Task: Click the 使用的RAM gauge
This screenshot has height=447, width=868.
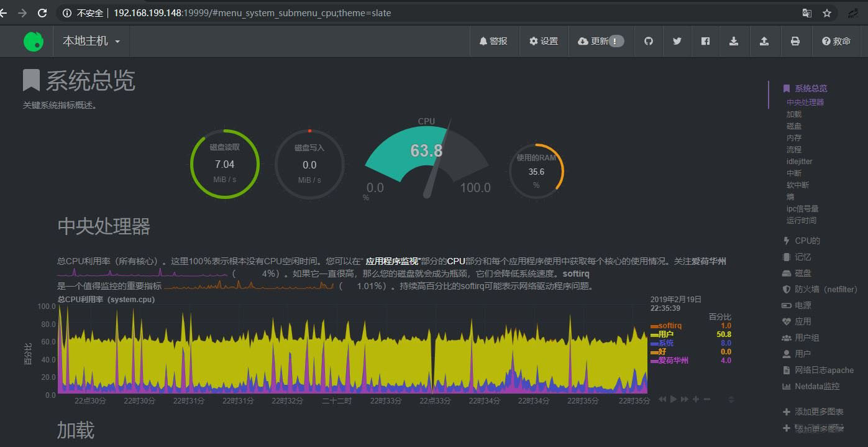Action: pos(536,172)
